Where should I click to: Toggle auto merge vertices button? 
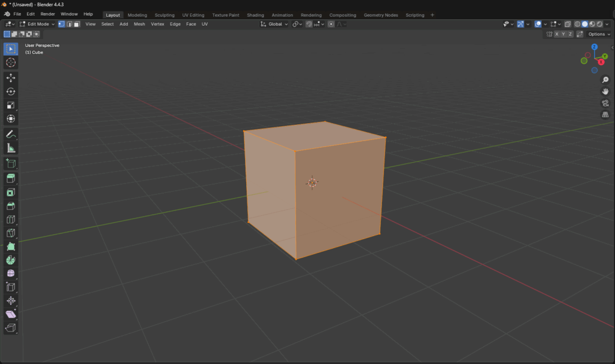[x=580, y=34]
